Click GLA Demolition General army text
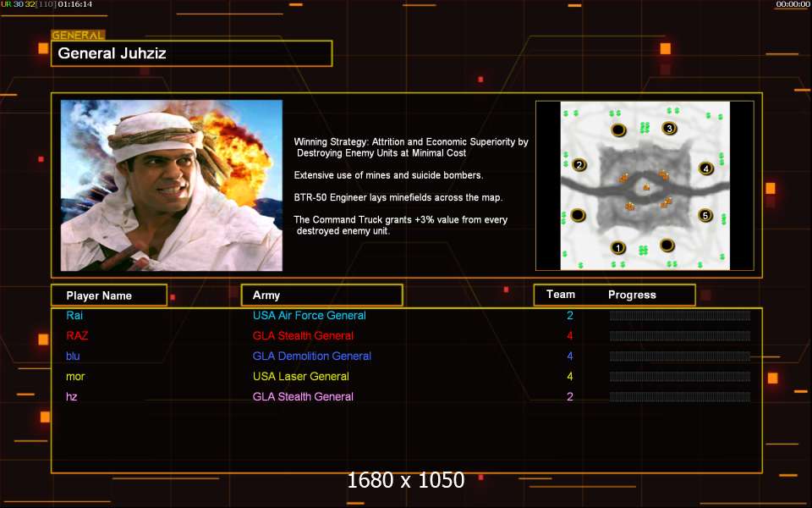 (x=312, y=356)
